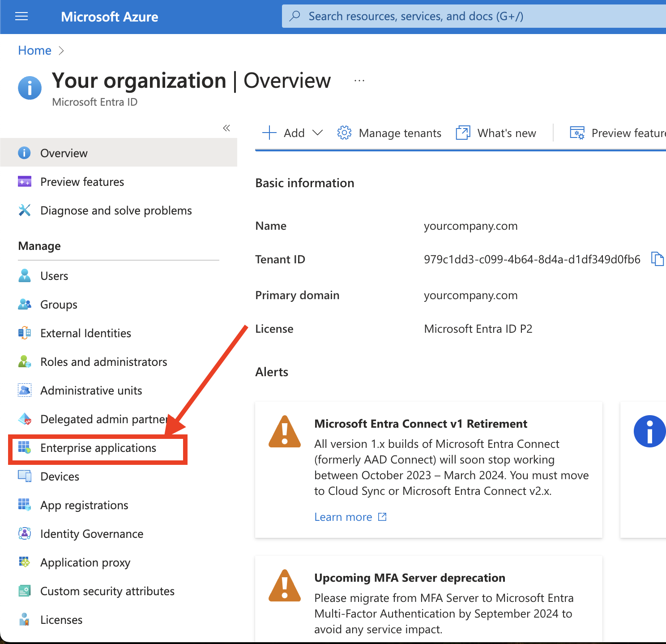Focus the Search resources input field
666x644 pixels.
(x=474, y=16)
